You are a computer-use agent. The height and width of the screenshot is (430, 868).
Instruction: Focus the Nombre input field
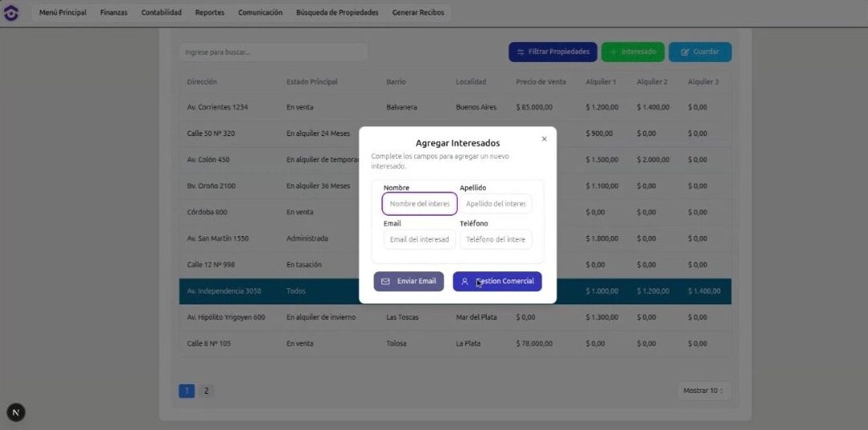[x=419, y=205]
